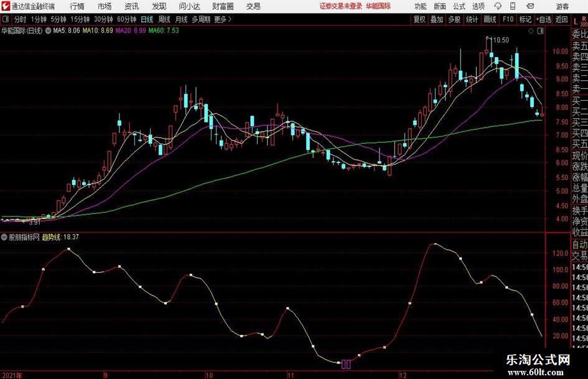Image resolution: width=588 pixels, height=379 pixels.
Task: Click the 叠加 overlay button
Action: [x=437, y=19]
